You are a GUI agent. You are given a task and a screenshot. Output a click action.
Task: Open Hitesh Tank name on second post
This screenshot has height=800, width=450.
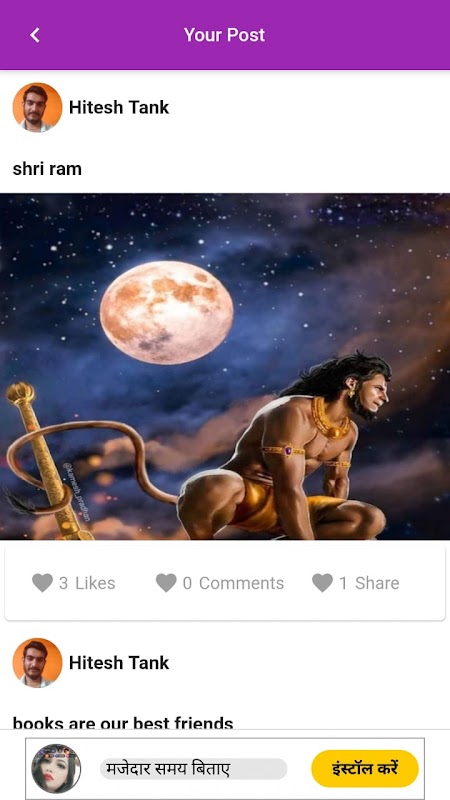pyautogui.click(x=119, y=662)
